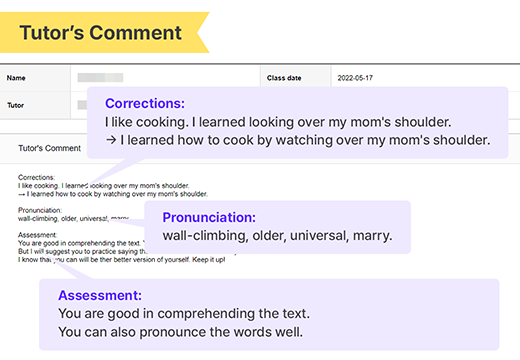Select the Class date label
The height and width of the screenshot is (360, 520).
pyautogui.click(x=284, y=78)
